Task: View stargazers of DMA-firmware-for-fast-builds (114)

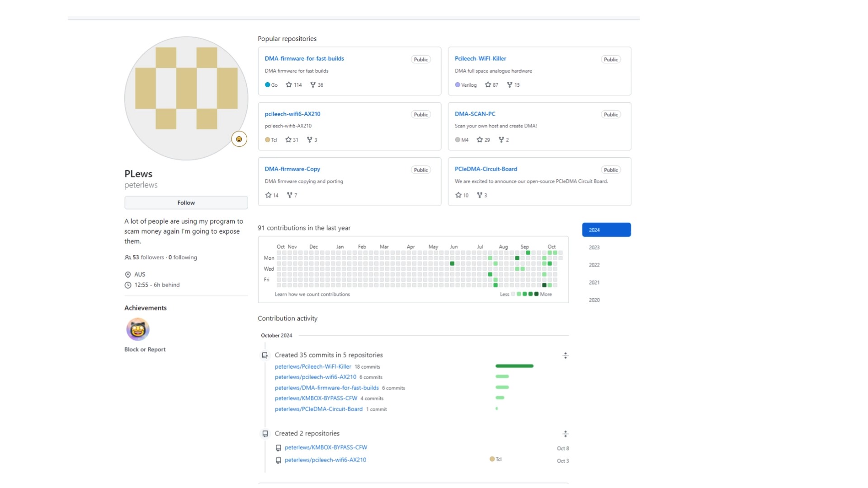Action: pos(294,85)
